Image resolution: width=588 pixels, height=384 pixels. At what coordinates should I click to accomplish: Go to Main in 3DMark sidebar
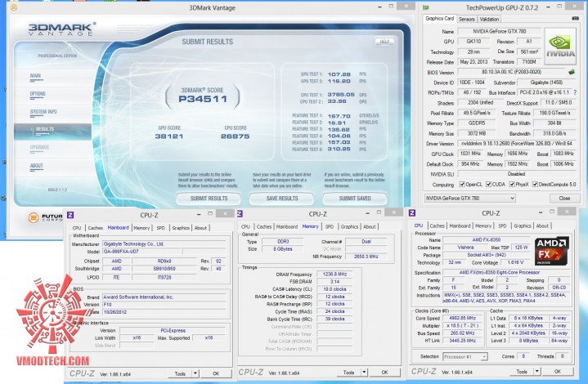tap(36, 76)
